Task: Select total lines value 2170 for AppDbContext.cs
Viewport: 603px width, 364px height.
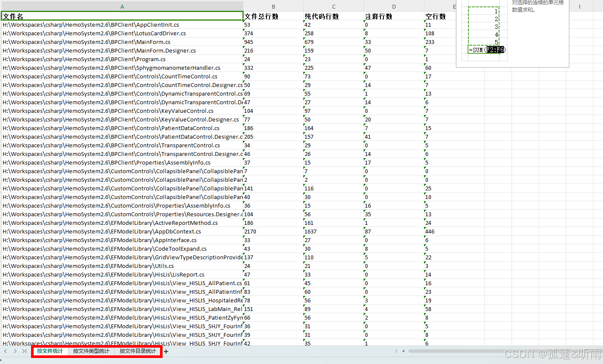Action: point(273,232)
